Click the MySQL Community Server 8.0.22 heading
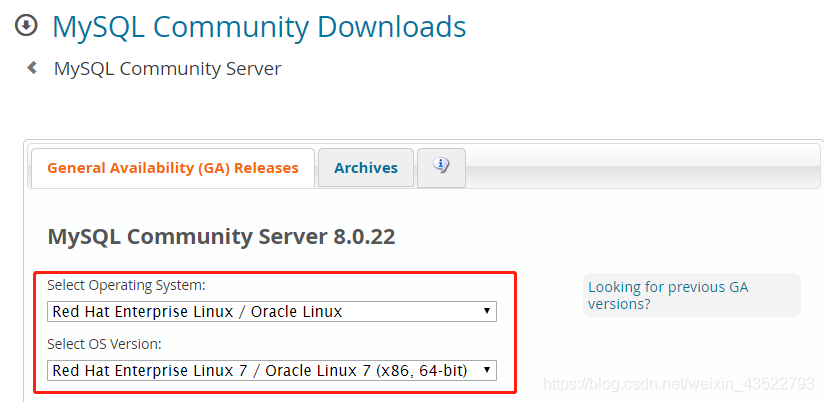This screenshot has height=402, width=824. 221,237
